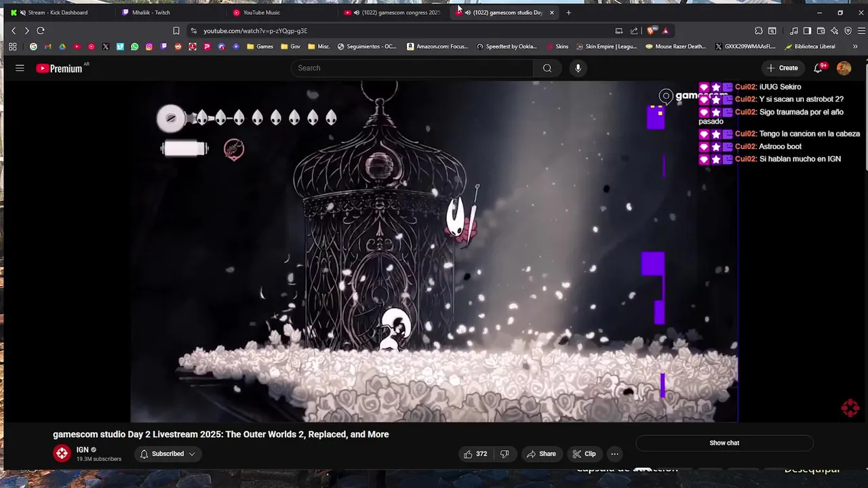Open the account avatar menu
The image size is (868, 488).
pos(844,68)
